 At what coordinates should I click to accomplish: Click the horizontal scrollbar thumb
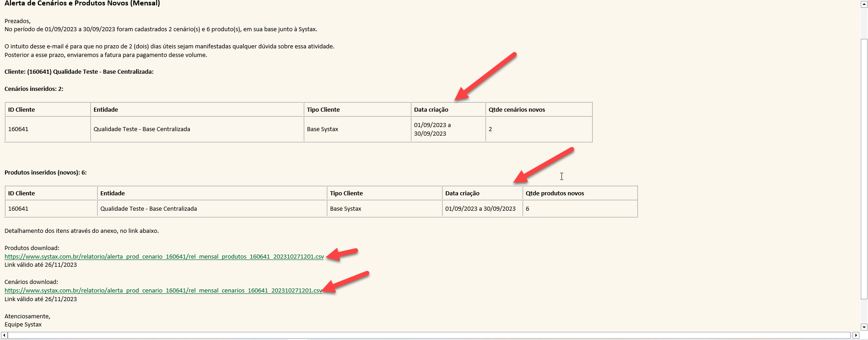429,335
